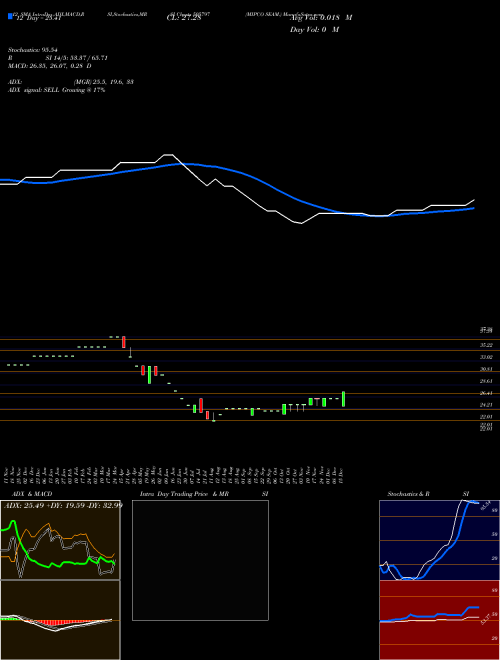Open the red RSI chart panel
This screenshot has width=500, height=660.
point(439,620)
